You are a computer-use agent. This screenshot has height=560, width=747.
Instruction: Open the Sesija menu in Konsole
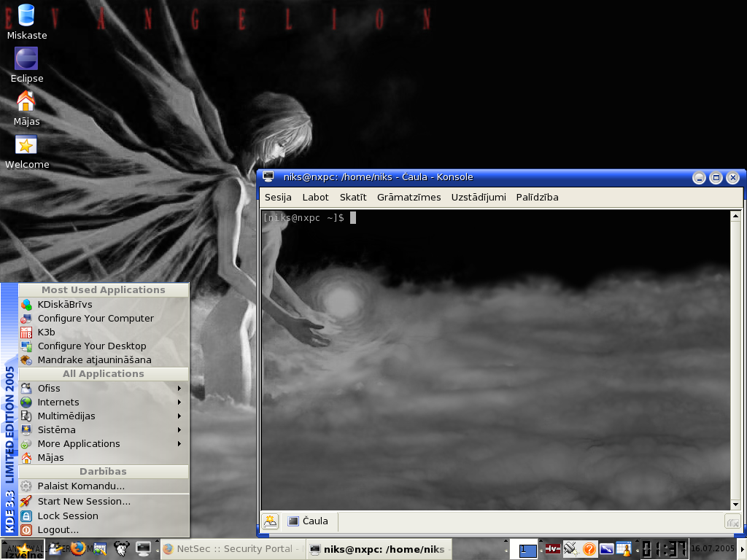pyautogui.click(x=278, y=197)
